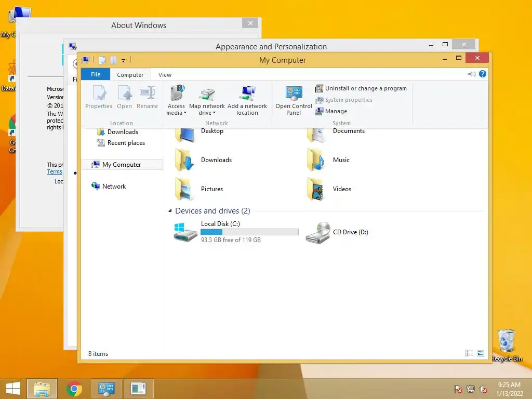Open the Map network drive dropdown
Viewport: 532px width, 399px height.
click(207, 100)
